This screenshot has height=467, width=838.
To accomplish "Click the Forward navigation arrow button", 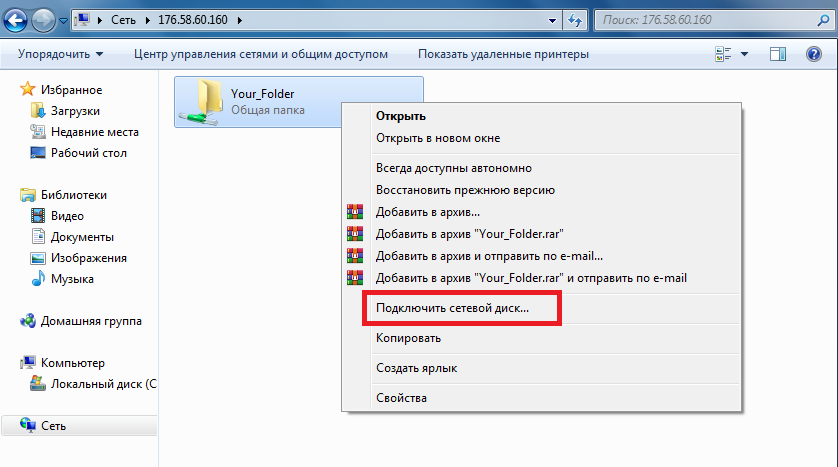I will tap(43, 20).
